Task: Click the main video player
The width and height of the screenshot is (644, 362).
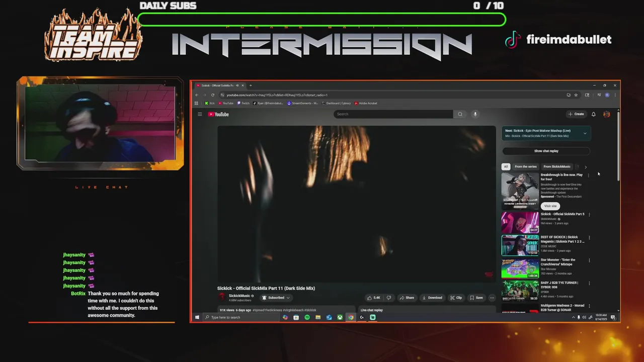Action: 356,204
